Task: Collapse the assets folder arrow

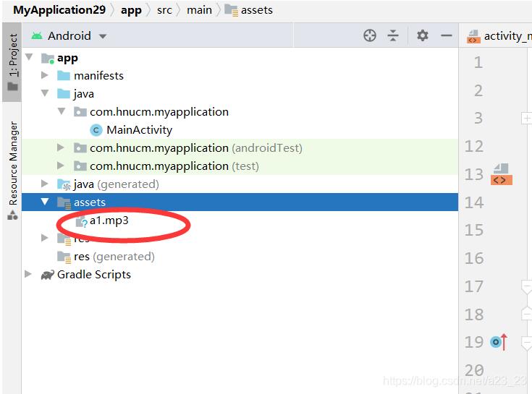Action: coord(45,202)
